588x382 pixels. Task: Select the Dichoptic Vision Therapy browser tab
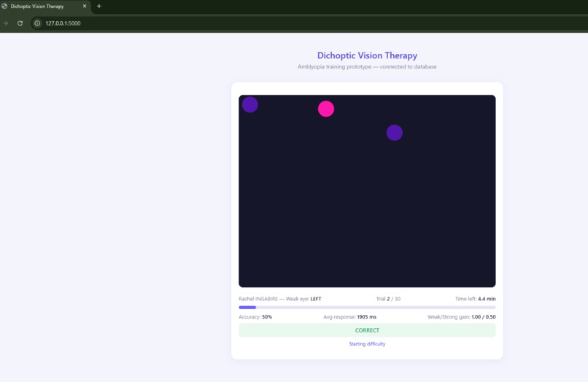point(45,7)
